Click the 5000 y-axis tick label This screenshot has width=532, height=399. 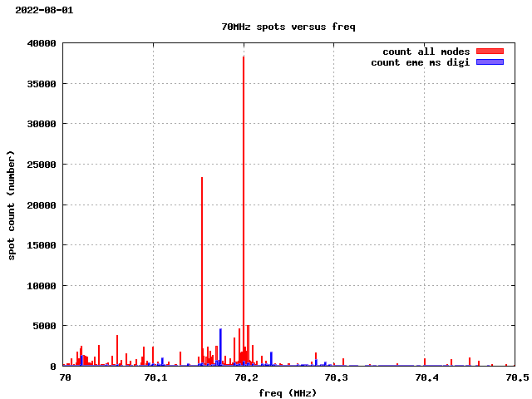coord(45,326)
